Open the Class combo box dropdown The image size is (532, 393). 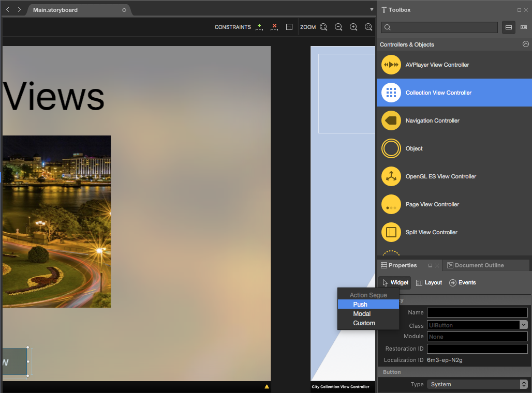pyautogui.click(x=524, y=325)
